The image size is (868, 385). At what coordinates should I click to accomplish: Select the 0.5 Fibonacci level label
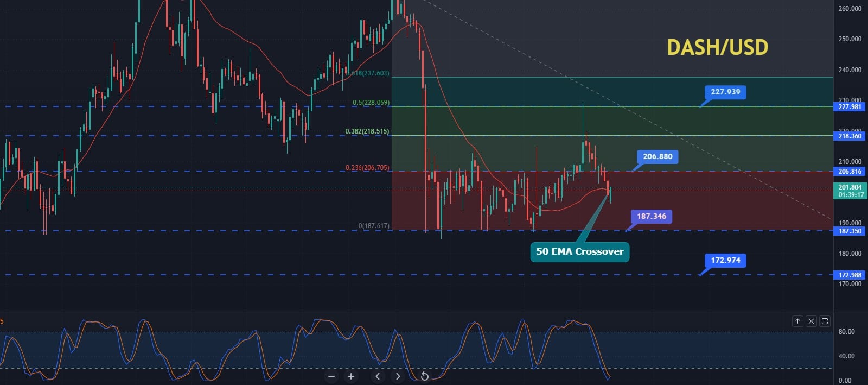click(x=371, y=103)
